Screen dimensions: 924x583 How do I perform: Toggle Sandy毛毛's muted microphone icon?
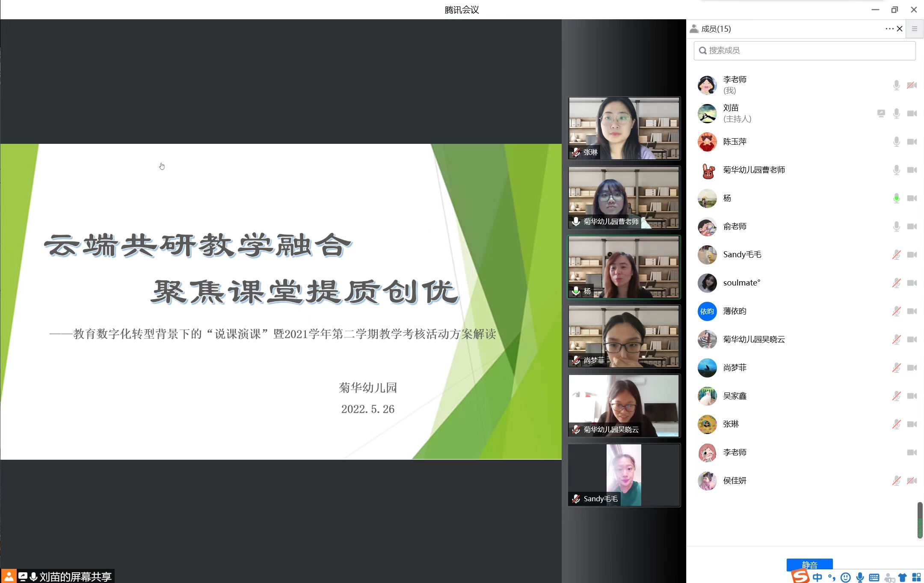[896, 255]
